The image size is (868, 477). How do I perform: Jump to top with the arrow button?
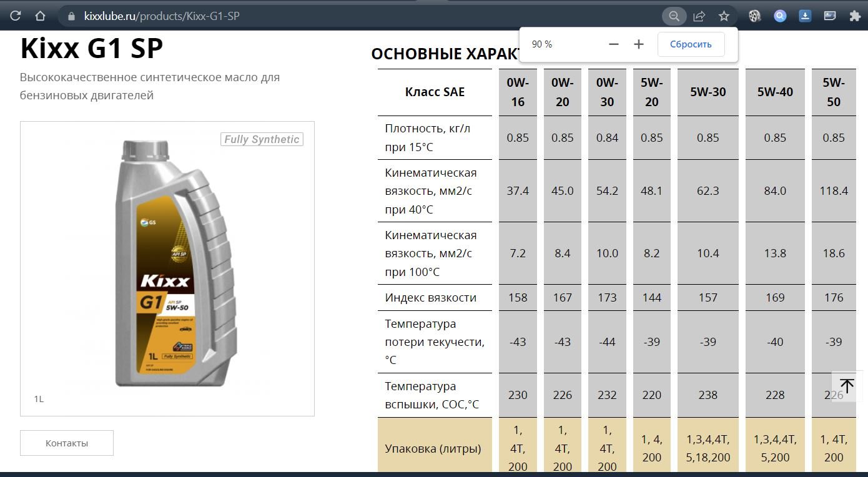847,386
